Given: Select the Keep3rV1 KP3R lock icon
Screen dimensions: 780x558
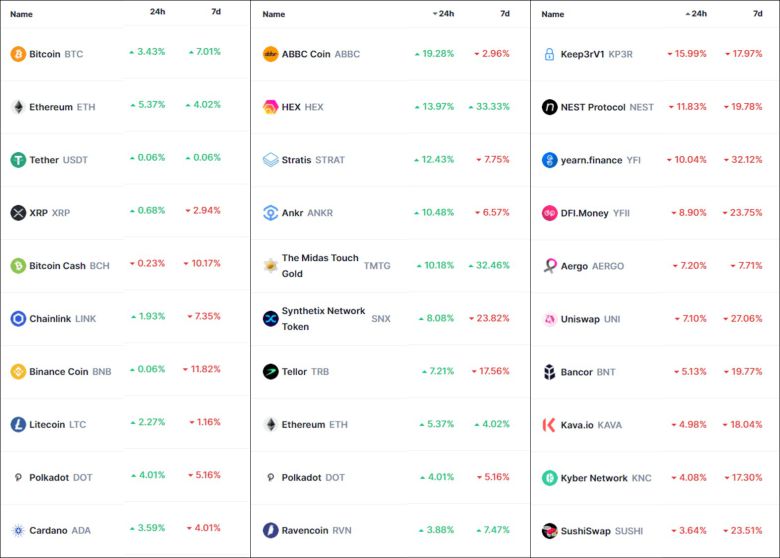Looking at the screenshot, I should tap(549, 54).
